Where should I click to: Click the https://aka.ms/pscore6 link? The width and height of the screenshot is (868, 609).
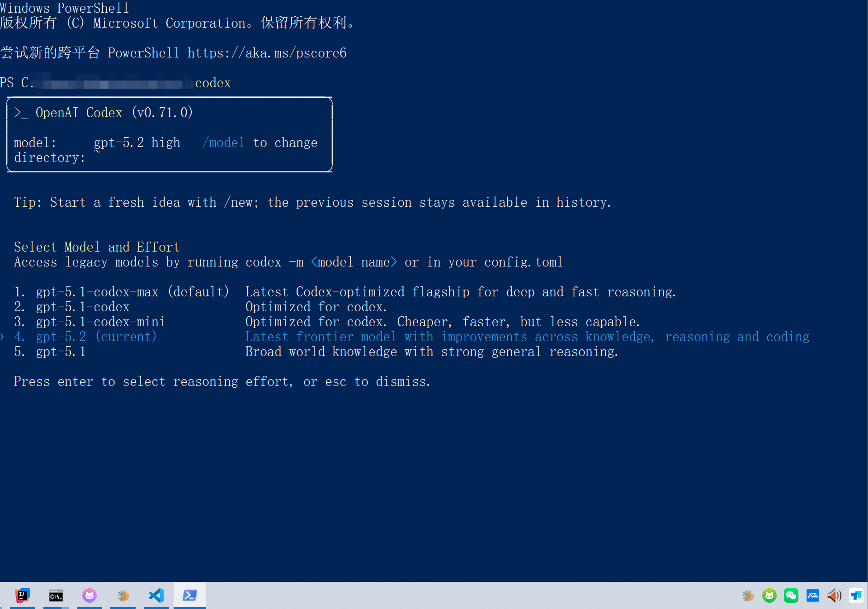coord(267,53)
